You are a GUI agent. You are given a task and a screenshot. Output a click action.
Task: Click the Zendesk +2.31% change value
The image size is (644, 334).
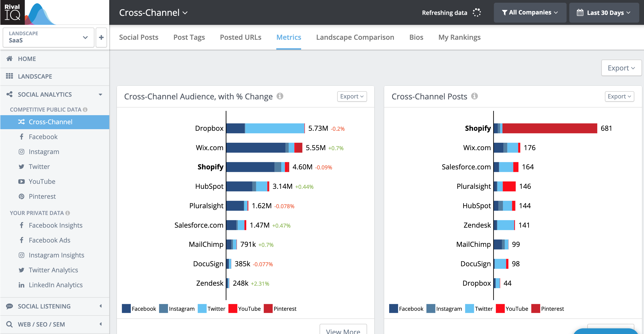(260, 283)
